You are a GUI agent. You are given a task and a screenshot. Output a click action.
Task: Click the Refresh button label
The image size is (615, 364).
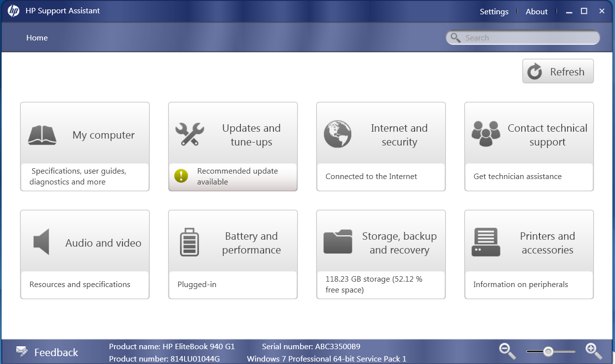click(567, 72)
